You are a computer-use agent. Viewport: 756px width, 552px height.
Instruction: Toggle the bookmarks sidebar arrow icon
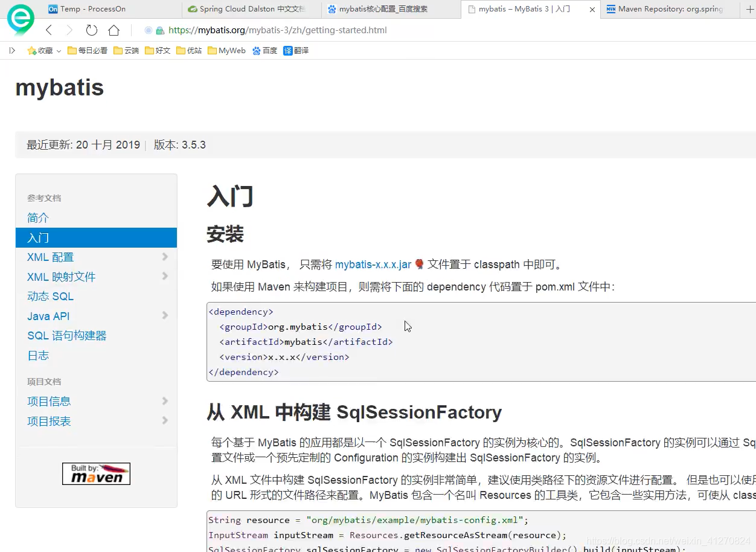pyautogui.click(x=12, y=51)
